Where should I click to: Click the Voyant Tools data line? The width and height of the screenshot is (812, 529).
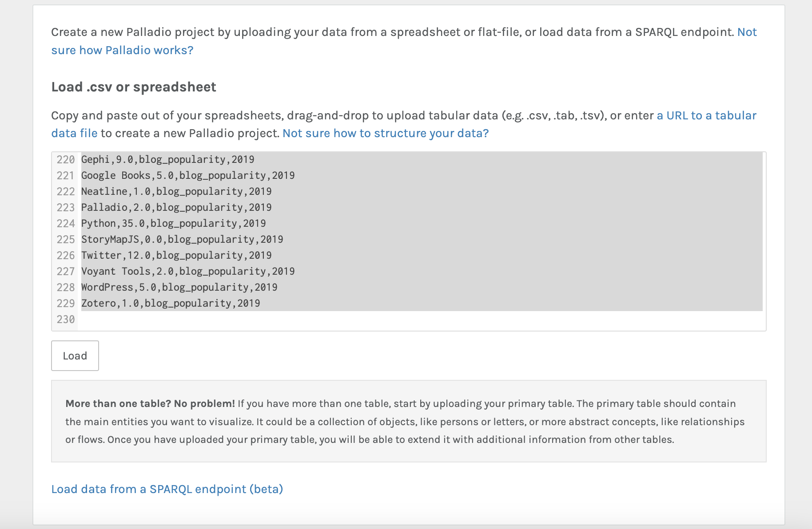[187, 272]
